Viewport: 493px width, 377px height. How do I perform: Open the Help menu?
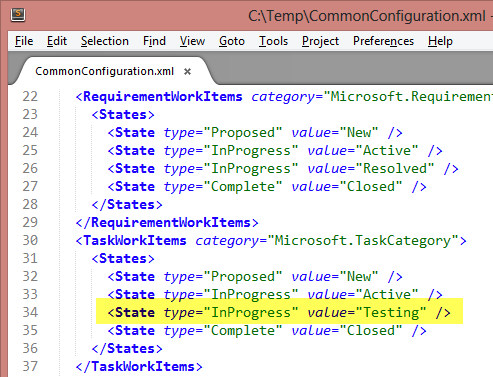pyautogui.click(x=440, y=41)
